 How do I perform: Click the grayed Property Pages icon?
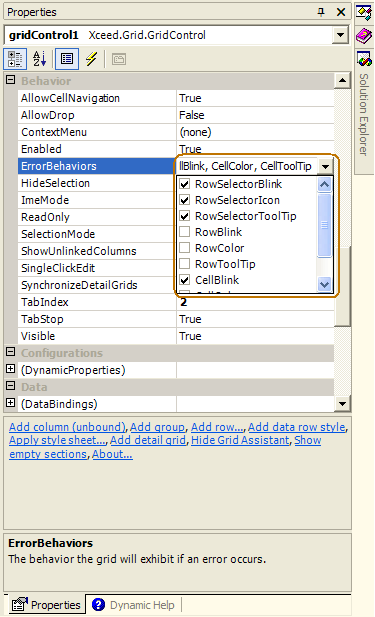pos(118,59)
